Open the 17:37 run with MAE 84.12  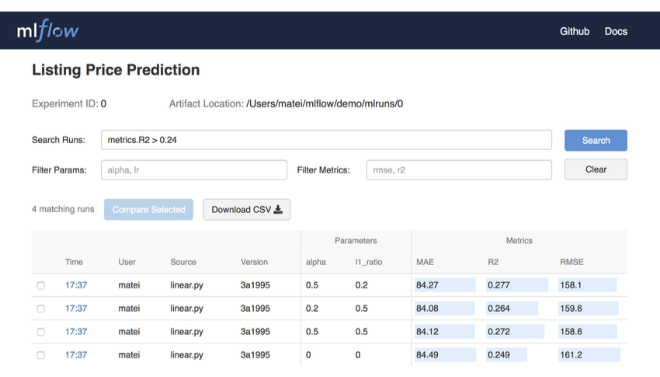point(76,332)
